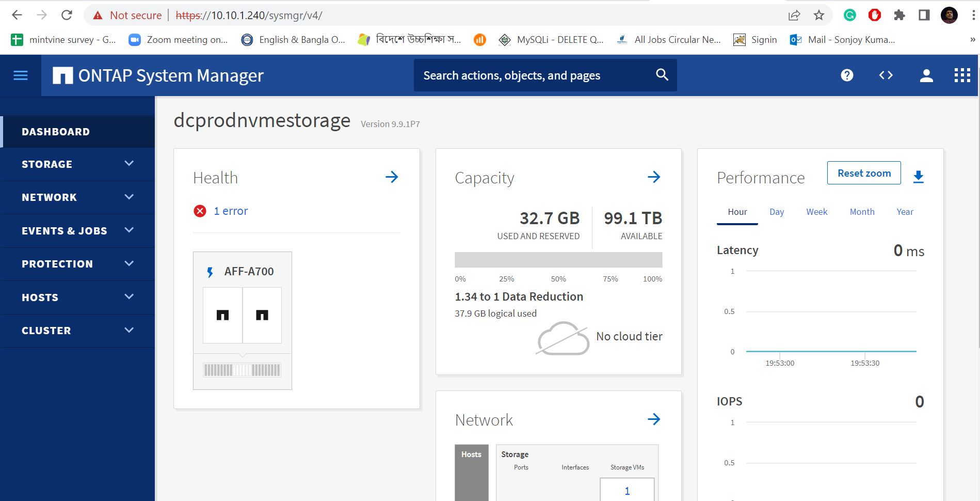The width and height of the screenshot is (980, 501).
Task: Open the browser extensions puzzle icon
Action: [x=899, y=15]
